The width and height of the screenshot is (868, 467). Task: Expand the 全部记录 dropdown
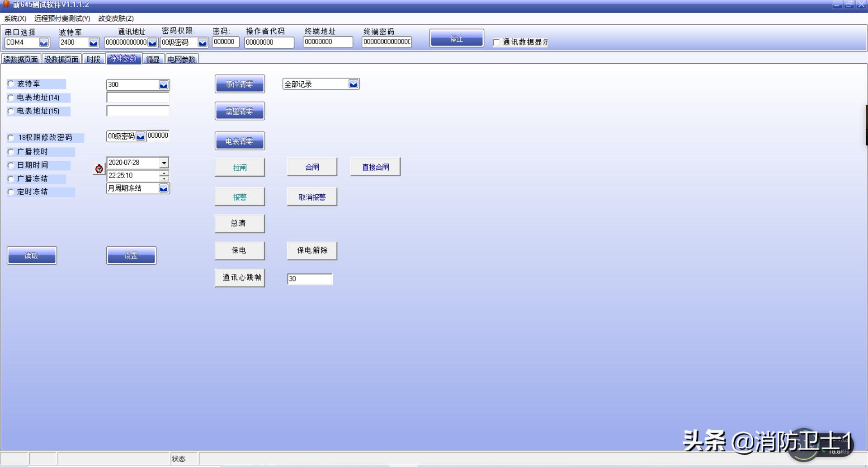tap(354, 84)
